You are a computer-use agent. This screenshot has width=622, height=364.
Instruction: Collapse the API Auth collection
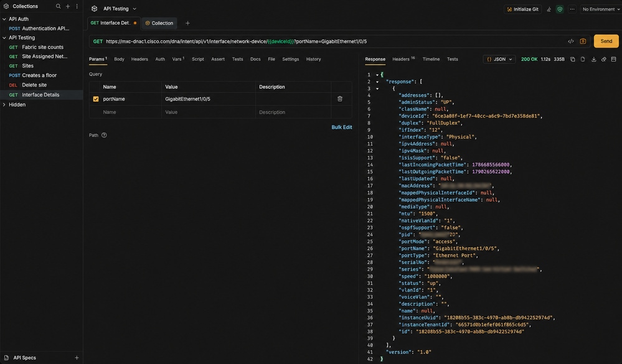point(4,19)
